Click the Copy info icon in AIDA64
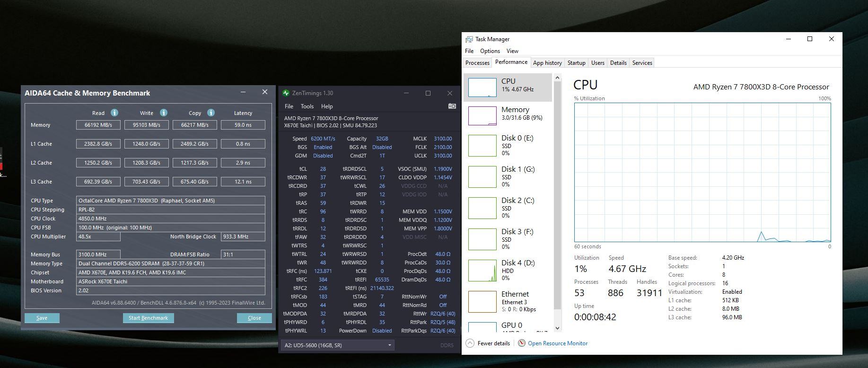 coord(211,113)
